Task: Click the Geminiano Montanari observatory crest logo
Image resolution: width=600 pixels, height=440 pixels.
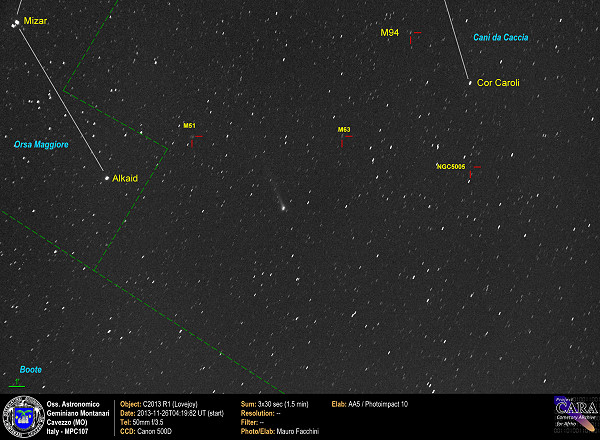Action: [x=23, y=417]
